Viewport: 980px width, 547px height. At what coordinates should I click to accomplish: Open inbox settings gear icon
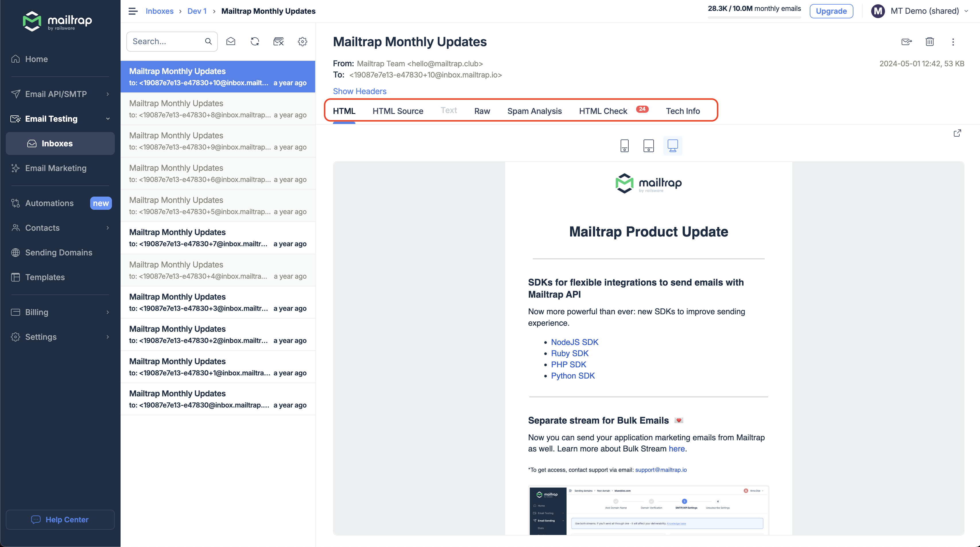[303, 41]
